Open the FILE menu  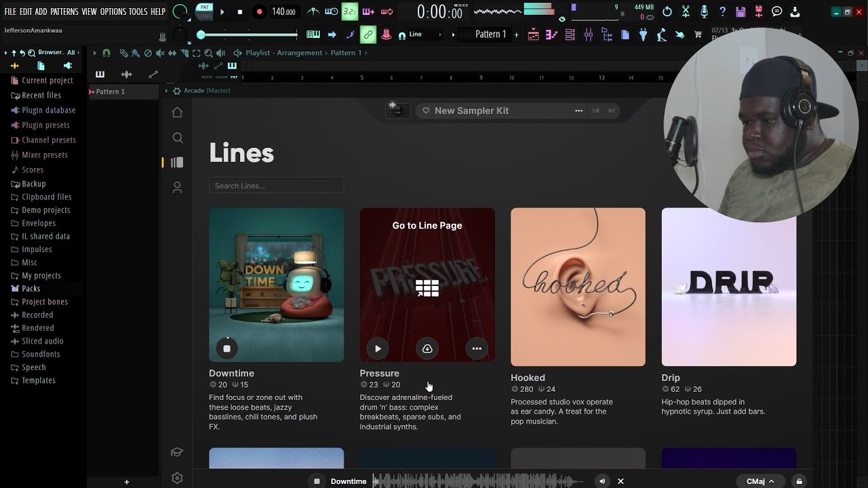pyautogui.click(x=10, y=12)
